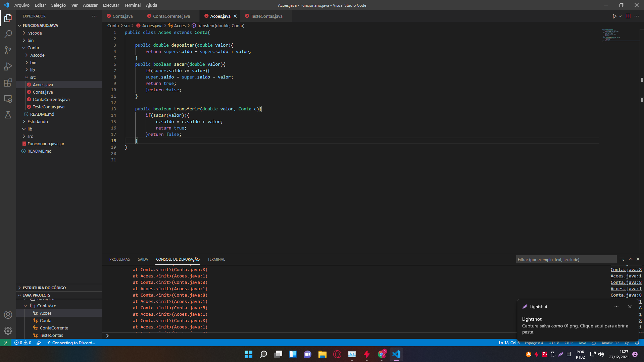Click the remote window indicator in status bar
This screenshot has height=362, width=644.
tap(6, 343)
